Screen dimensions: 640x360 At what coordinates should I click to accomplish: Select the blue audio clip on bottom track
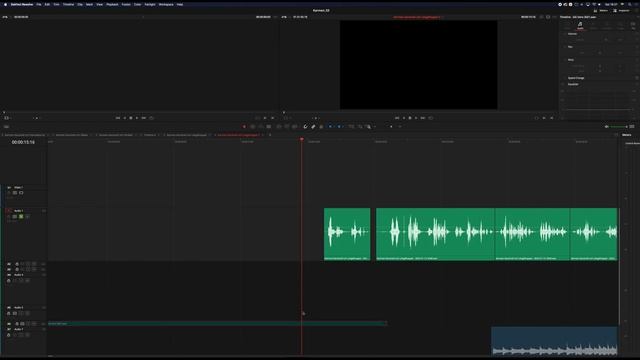click(x=554, y=341)
